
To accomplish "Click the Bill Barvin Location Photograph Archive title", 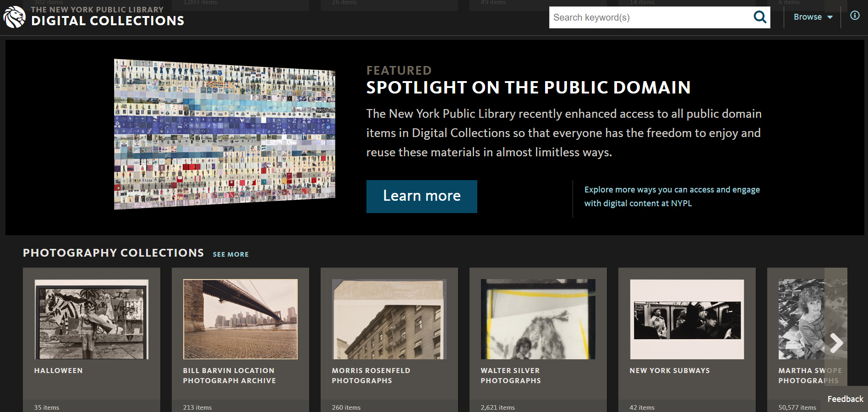I will 229,375.
